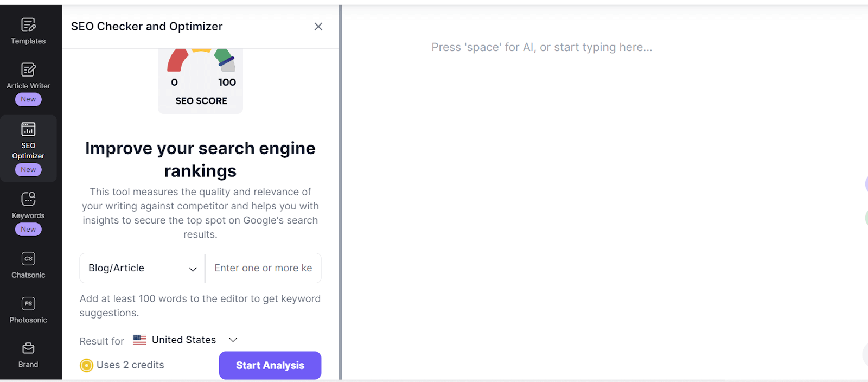Close the SEO Checker panel
The width and height of the screenshot is (868, 382).
318,27
